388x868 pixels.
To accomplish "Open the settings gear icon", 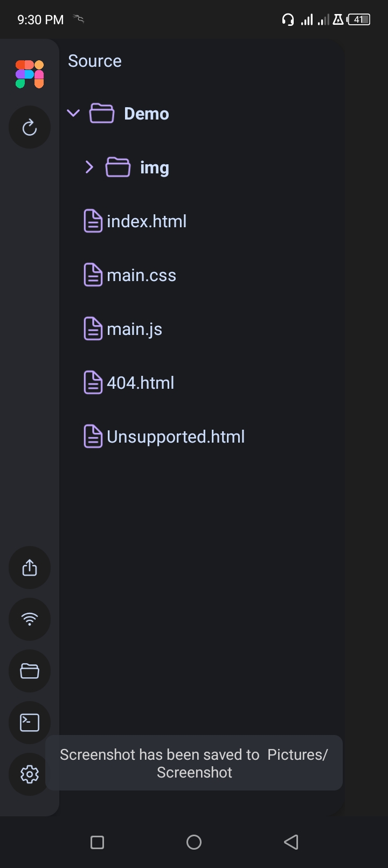I will click(x=29, y=774).
